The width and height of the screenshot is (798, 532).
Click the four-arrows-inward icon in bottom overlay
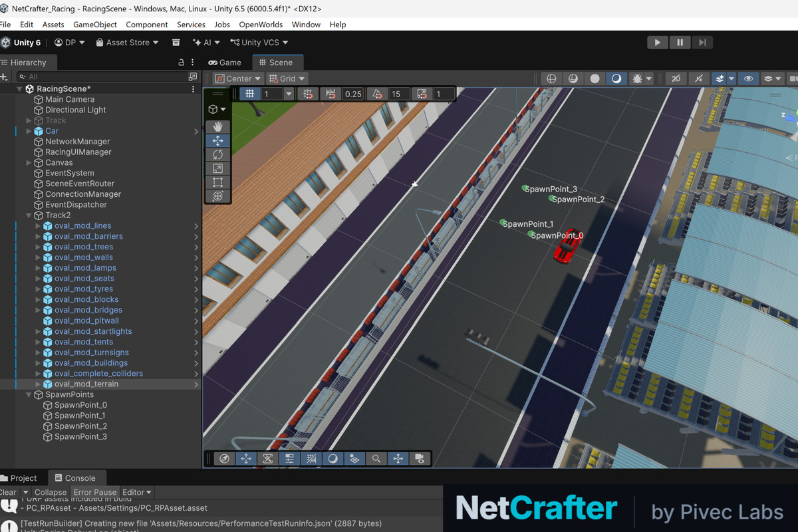(398, 458)
